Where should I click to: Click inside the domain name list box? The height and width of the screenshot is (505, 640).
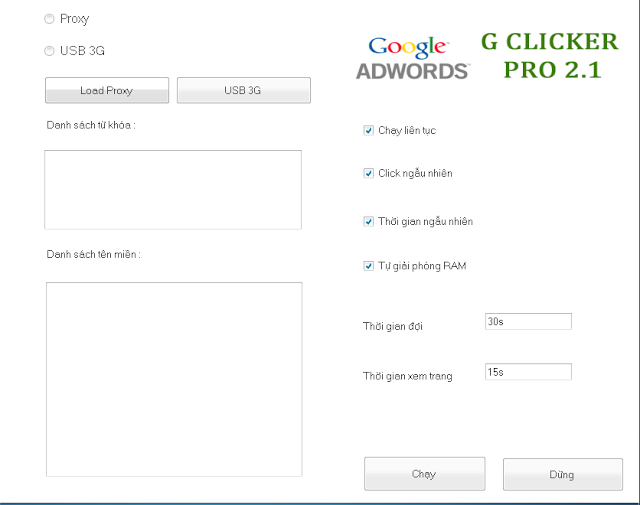tap(174, 379)
